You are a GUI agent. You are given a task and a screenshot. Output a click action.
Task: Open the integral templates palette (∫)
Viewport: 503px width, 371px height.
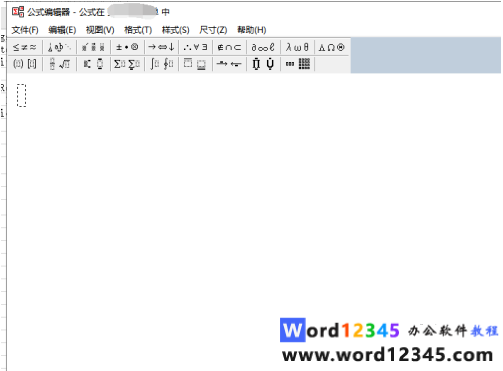pyautogui.click(x=161, y=64)
